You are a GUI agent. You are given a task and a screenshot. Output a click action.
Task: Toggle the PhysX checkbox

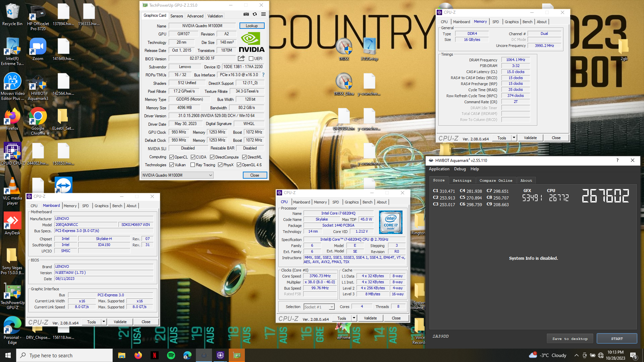pos(220,165)
